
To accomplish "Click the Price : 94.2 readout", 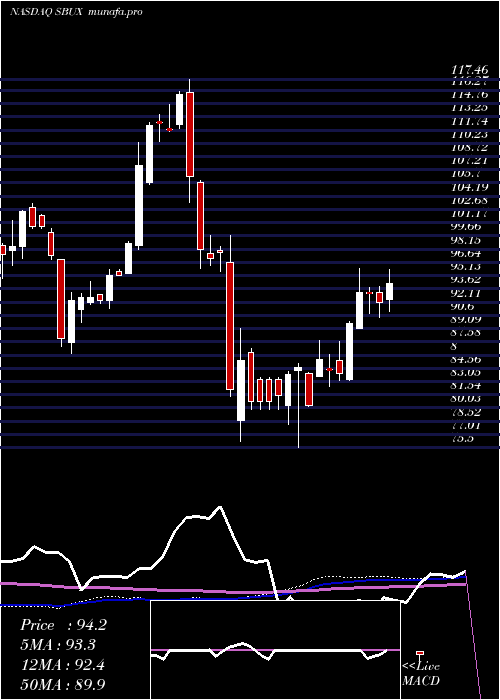I will [x=63, y=625].
